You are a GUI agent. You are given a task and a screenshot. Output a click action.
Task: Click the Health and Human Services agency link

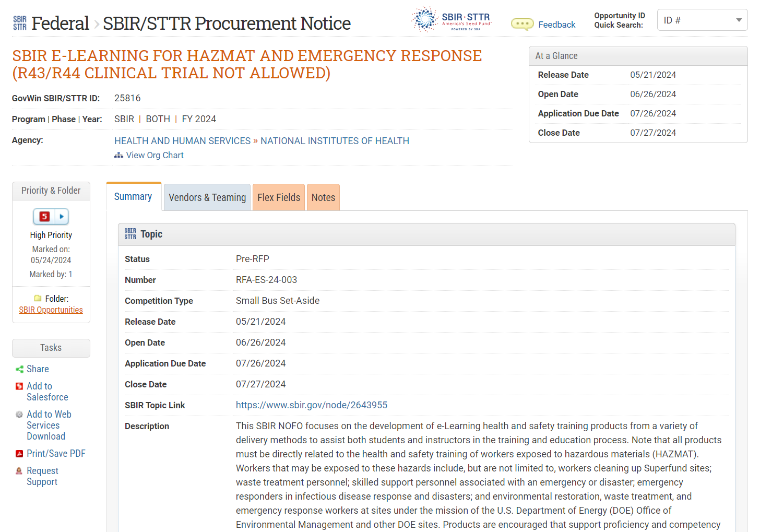(183, 141)
